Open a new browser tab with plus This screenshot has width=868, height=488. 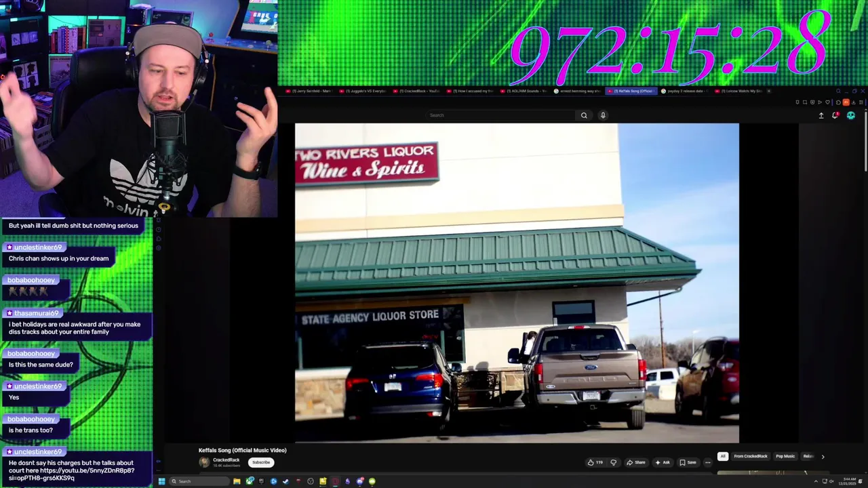768,91
